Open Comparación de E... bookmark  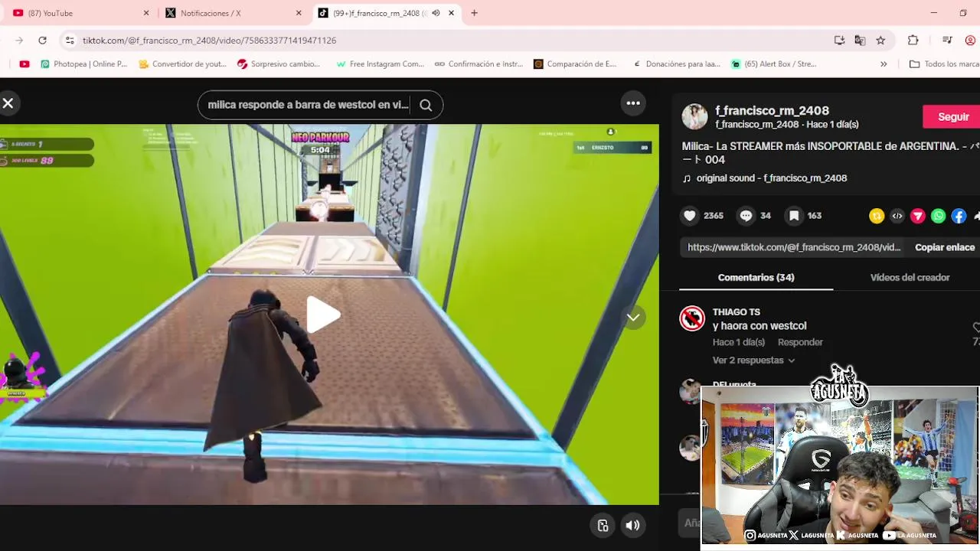coord(575,64)
